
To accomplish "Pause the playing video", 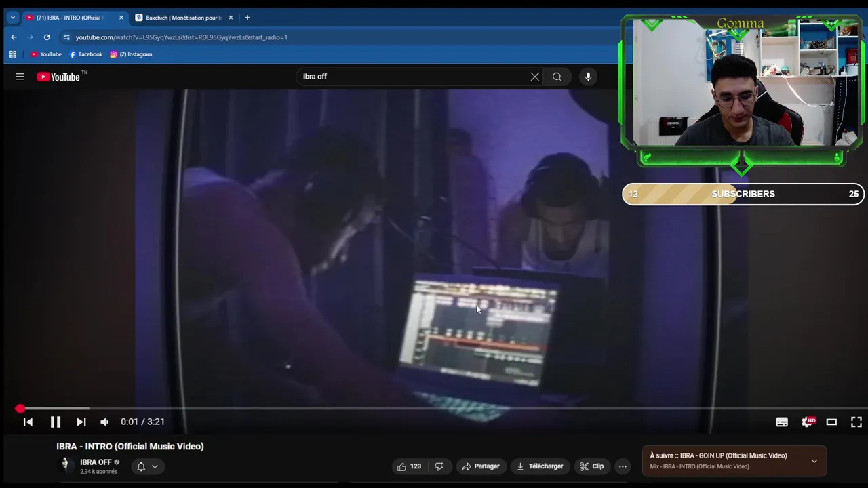I will coord(56,422).
